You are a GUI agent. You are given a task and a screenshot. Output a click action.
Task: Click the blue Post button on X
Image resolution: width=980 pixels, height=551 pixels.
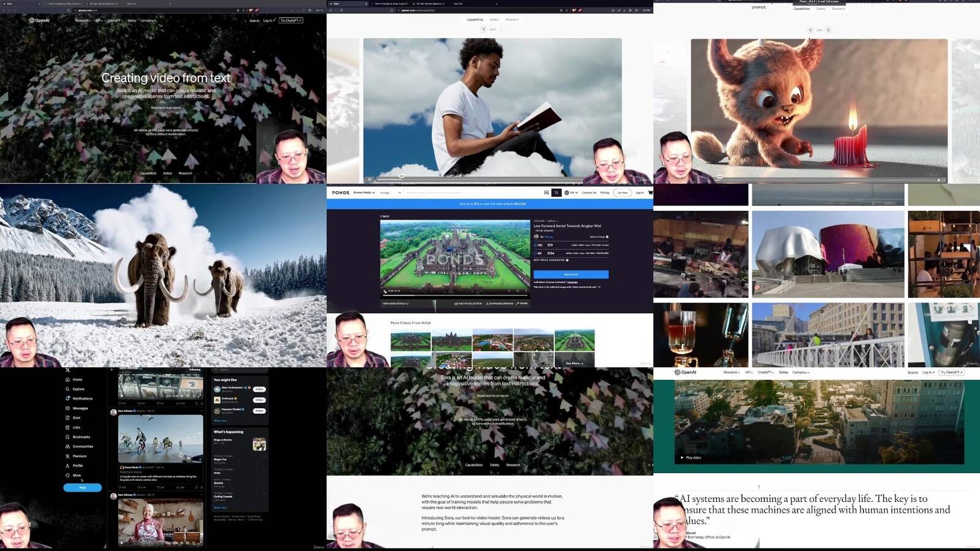[83, 488]
